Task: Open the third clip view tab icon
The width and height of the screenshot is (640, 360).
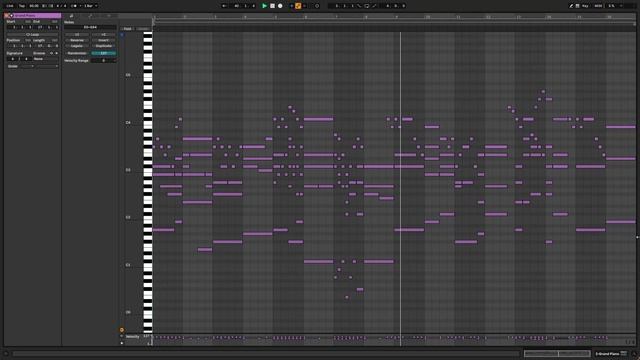Action: 109,16
